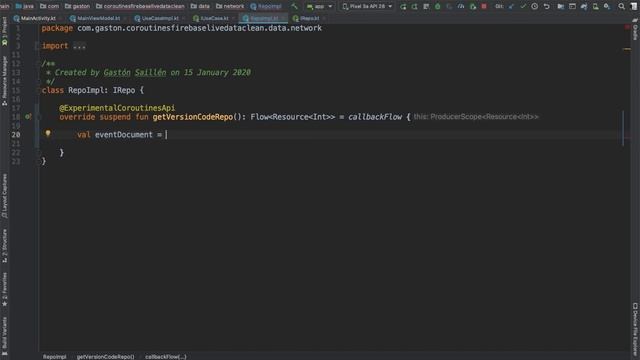Image resolution: width=640 pixels, height=360 pixels.
Task: Open the Build Variants tool window
Action: (x=4, y=336)
